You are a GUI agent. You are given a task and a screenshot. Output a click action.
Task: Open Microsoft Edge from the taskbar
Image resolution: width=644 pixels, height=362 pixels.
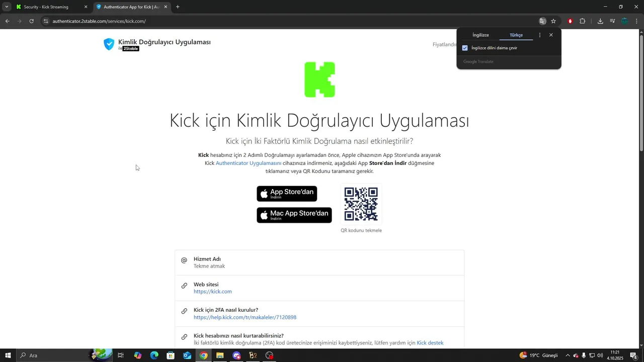[154, 355]
